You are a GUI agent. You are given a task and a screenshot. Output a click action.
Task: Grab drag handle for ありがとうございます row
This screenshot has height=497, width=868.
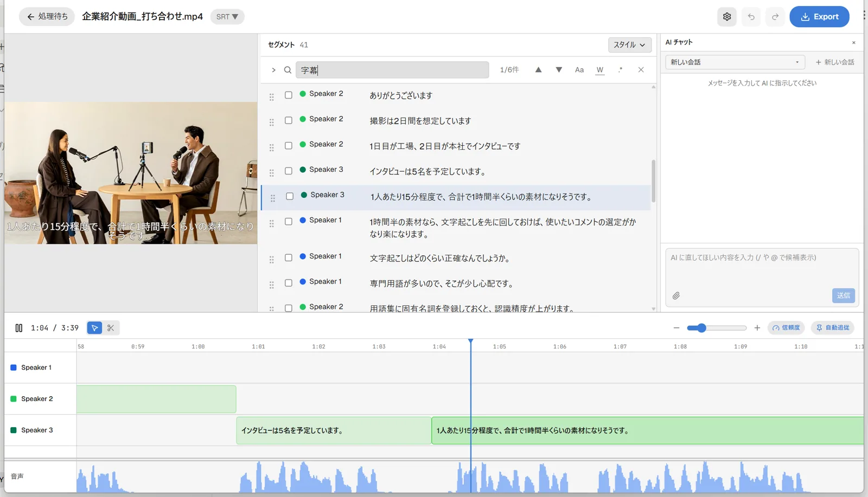click(272, 97)
